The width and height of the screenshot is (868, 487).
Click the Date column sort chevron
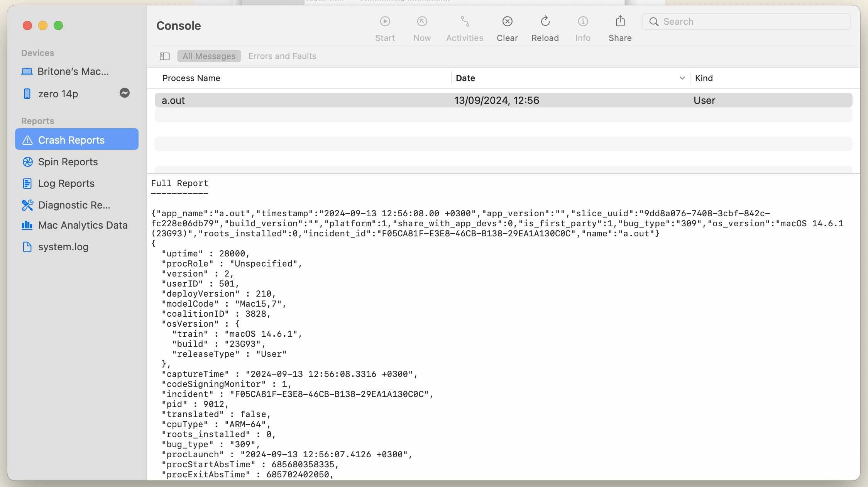682,78
